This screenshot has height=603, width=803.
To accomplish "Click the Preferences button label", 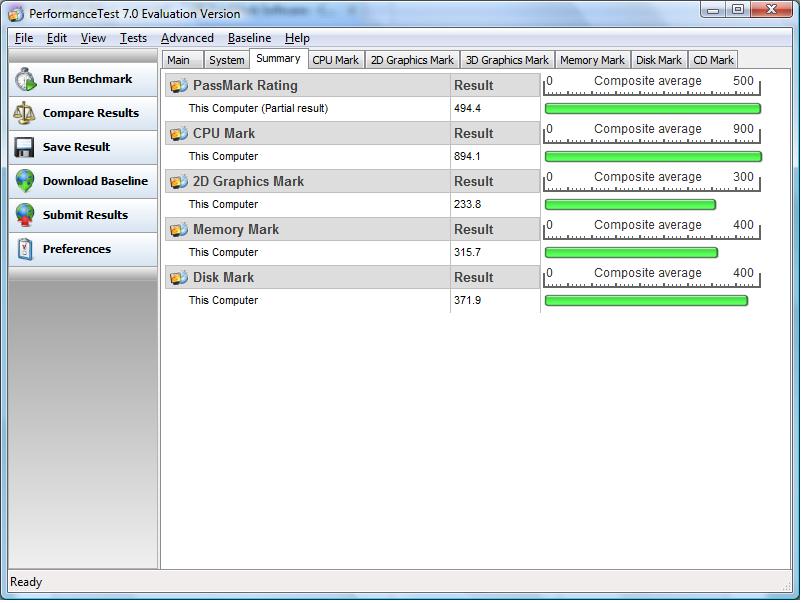I will pos(77,249).
